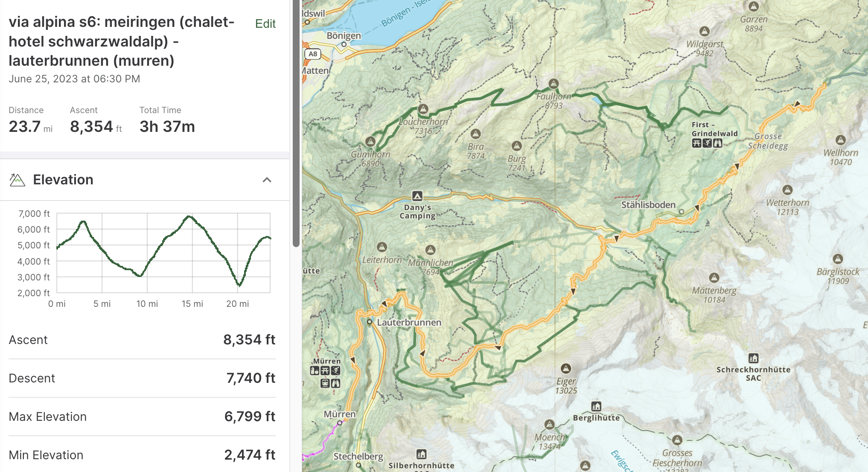Click the Loucherhorn peak marker
Image resolution: width=868 pixels, height=472 pixels.
423,109
